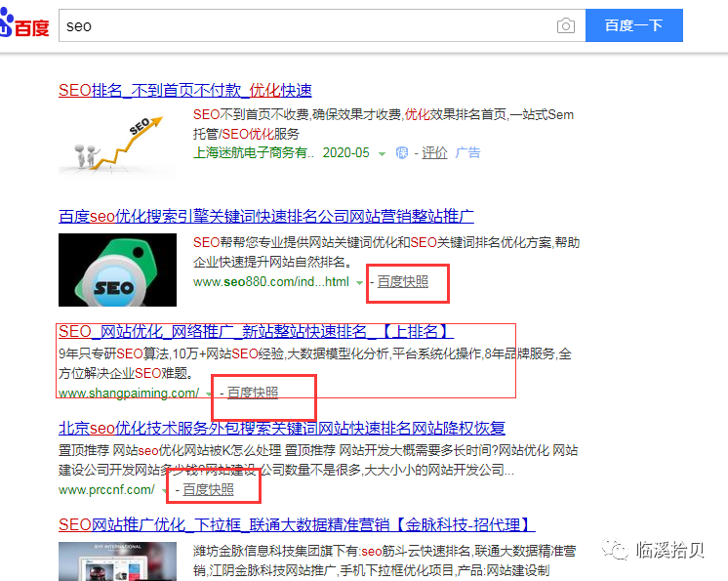Screen dimensions: 728x581
Task: Expand arrow next to 2020-05 date
Action: pos(382,153)
